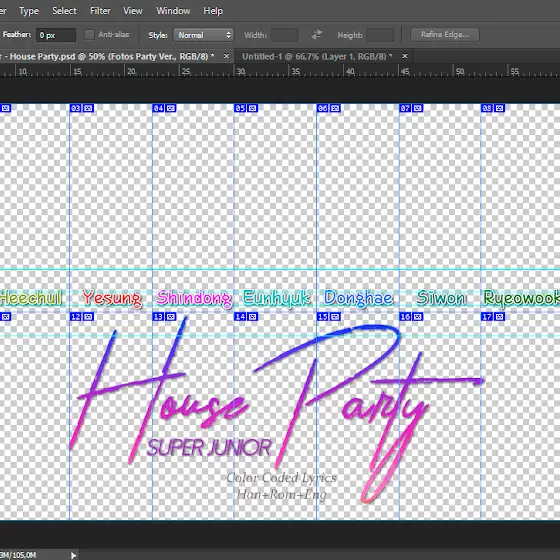Click slice 03 badge icon

tap(89, 108)
